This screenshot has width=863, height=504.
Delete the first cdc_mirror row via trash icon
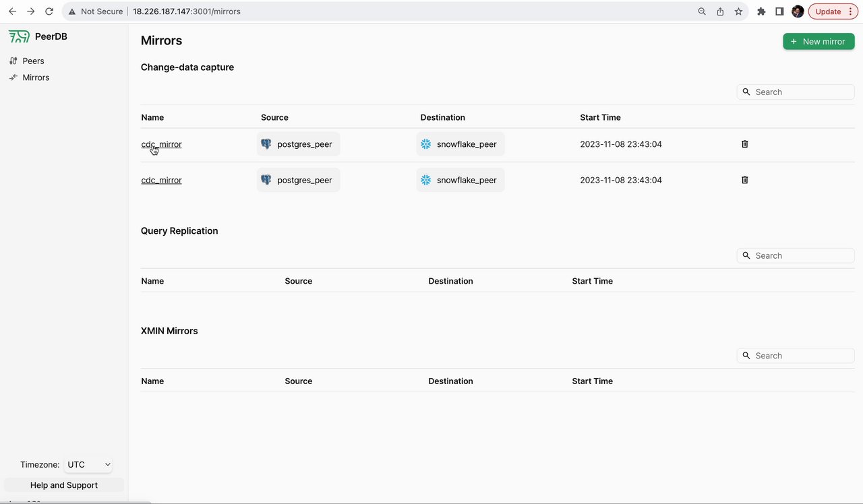(745, 144)
